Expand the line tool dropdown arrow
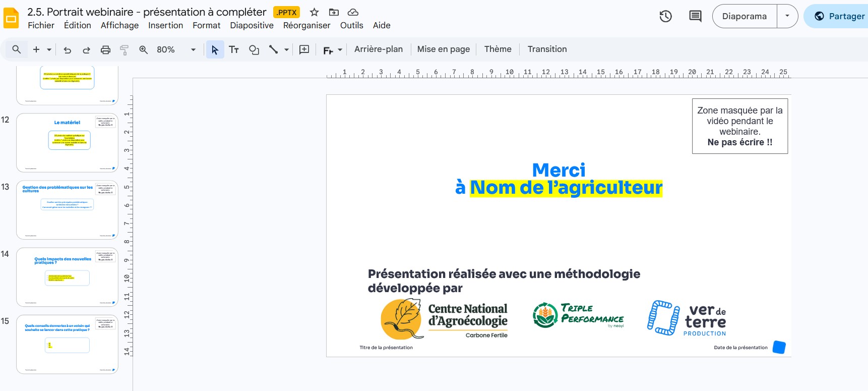 click(x=286, y=49)
